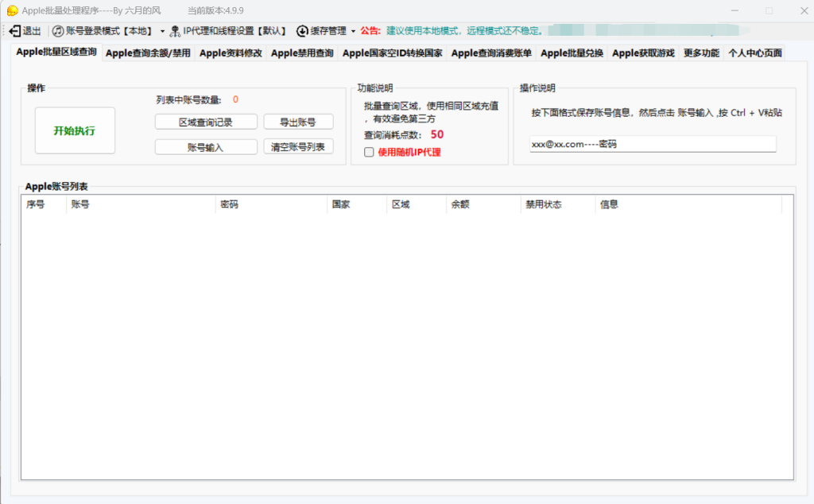Screen dimensions: 814x504
Task: Click the account format example text field
Action: coord(653,144)
